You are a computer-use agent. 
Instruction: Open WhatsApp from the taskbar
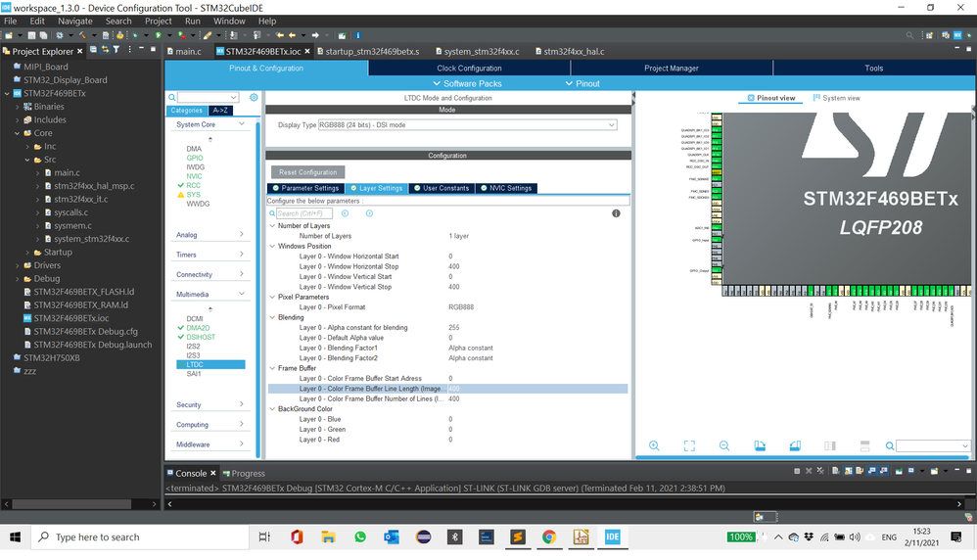pyautogui.click(x=360, y=537)
